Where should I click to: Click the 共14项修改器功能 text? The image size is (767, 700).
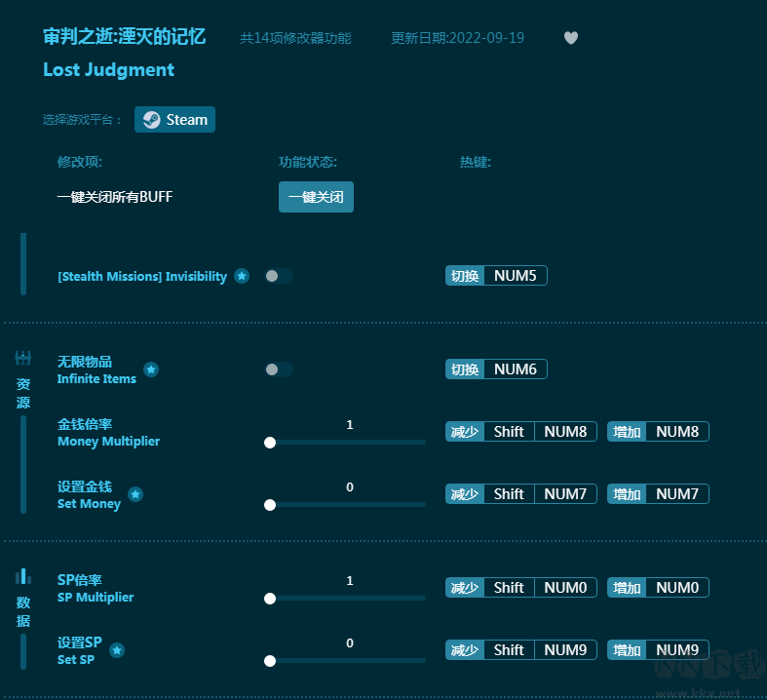(x=295, y=38)
